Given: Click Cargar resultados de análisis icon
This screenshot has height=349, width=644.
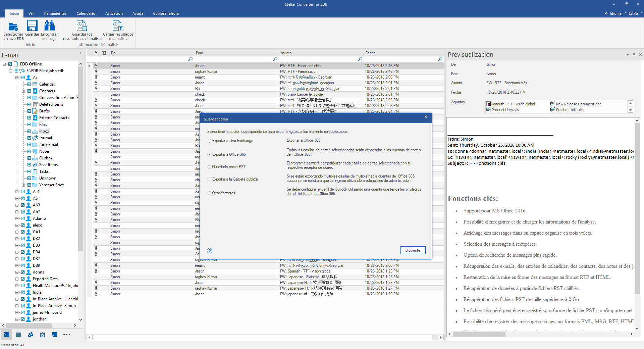Looking at the screenshot, I should [x=118, y=26].
